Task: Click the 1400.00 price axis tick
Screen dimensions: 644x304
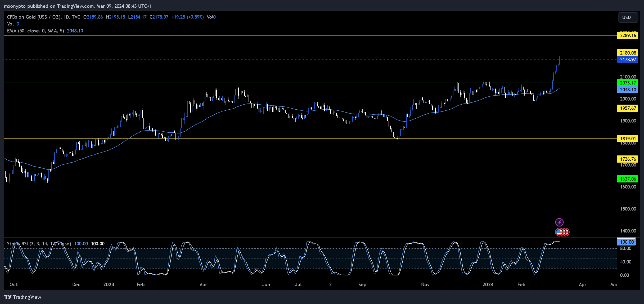Action: (628, 231)
